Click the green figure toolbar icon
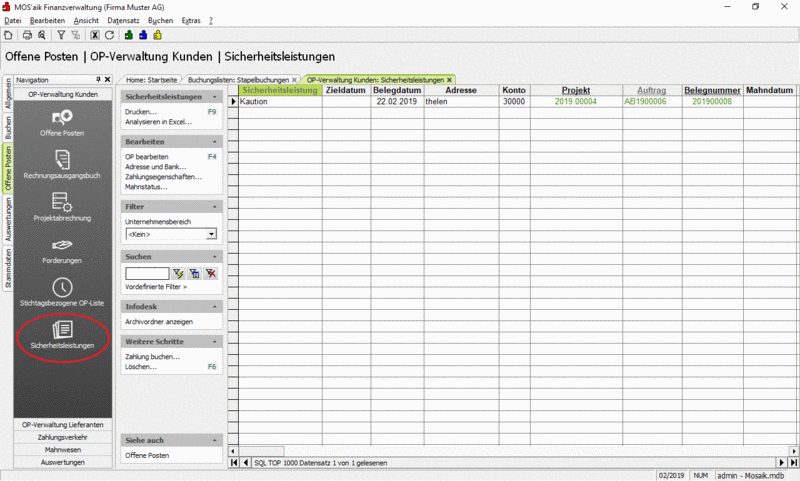The image size is (800, 481). [129, 35]
